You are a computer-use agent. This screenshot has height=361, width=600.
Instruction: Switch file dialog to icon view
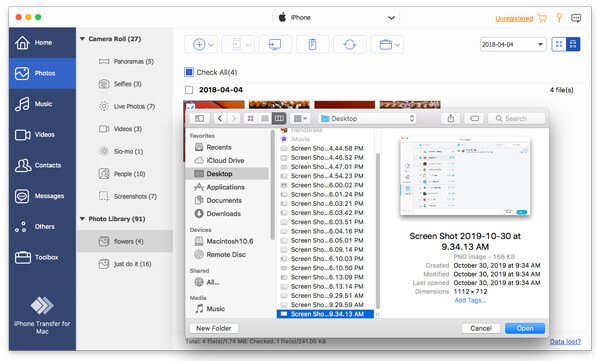(x=251, y=118)
